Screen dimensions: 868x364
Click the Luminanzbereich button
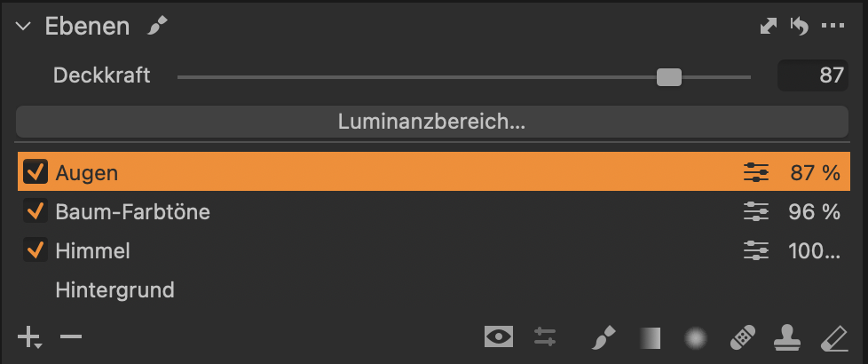pyautogui.click(x=432, y=122)
